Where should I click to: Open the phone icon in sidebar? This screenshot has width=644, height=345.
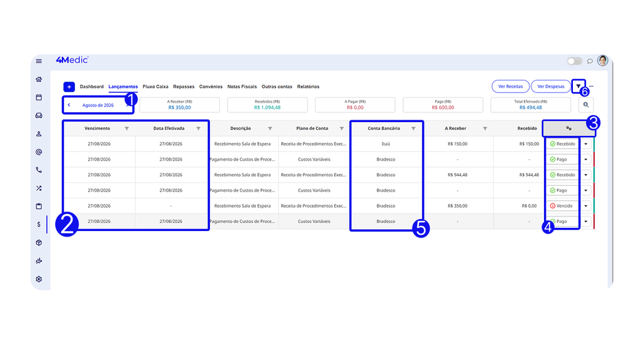click(38, 170)
